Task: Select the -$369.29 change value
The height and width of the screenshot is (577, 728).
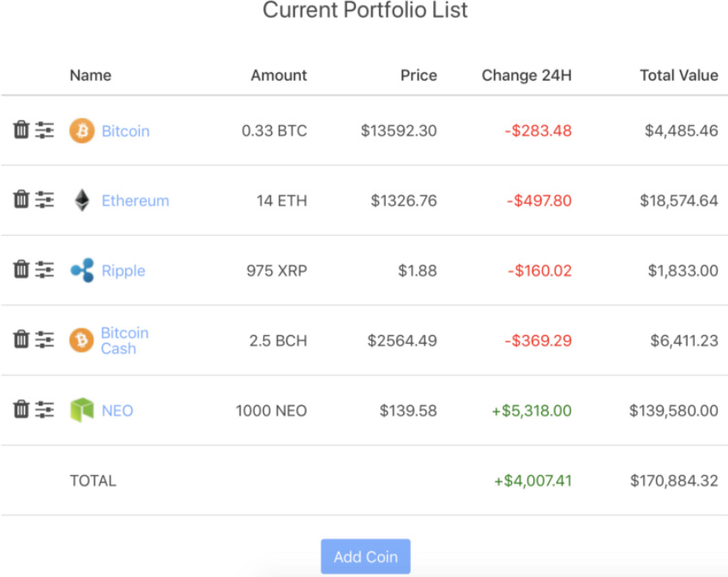Action: coord(538,340)
